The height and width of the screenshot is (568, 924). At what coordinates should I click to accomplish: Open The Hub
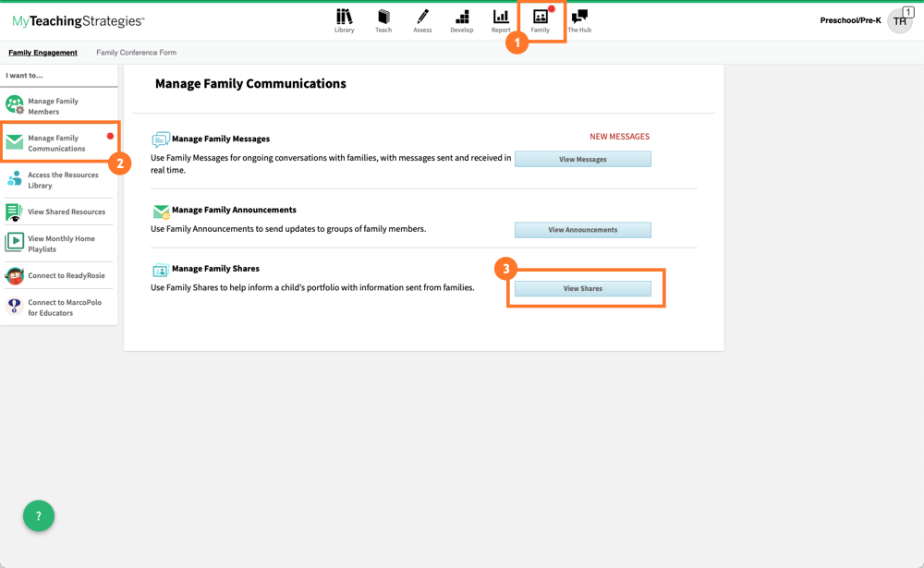[579, 18]
